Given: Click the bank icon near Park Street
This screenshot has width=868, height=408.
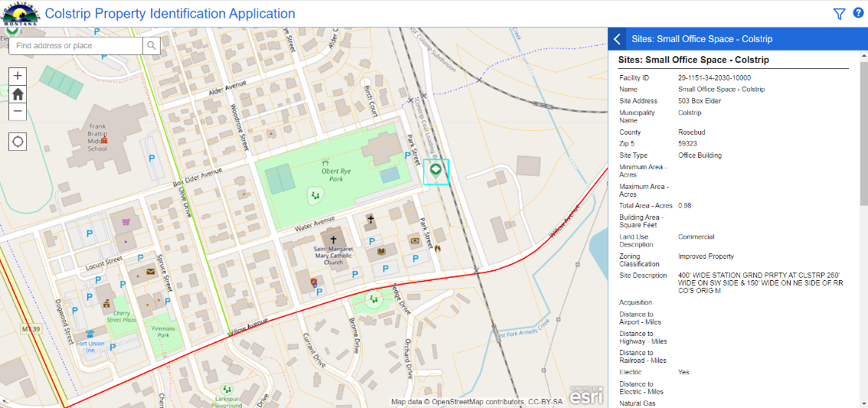Looking at the screenshot, I should pos(414,241).
